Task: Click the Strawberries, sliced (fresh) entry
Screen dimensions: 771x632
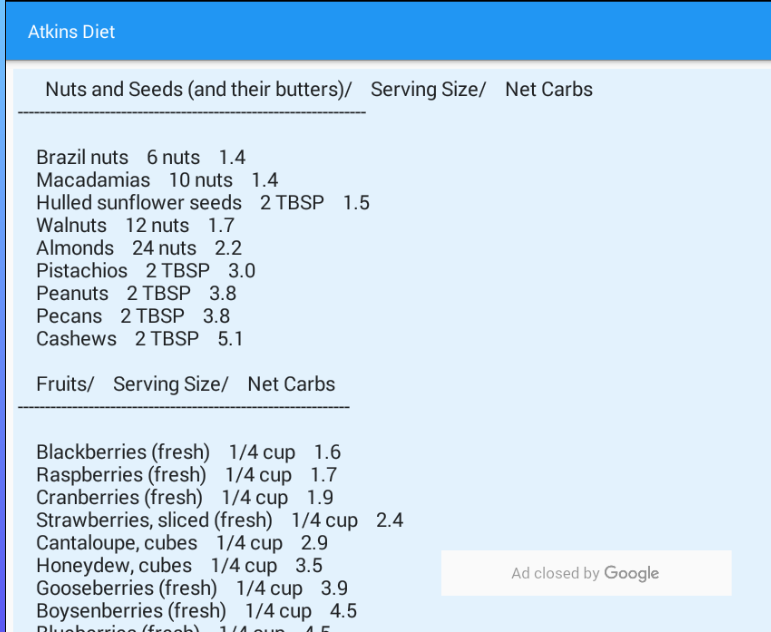Action: pyautogui.click(x=220, y=520)
